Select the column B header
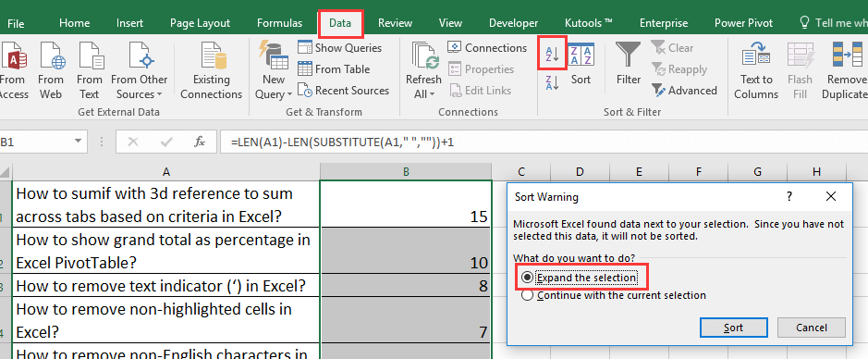868x359 pixels. click(406, 172)
